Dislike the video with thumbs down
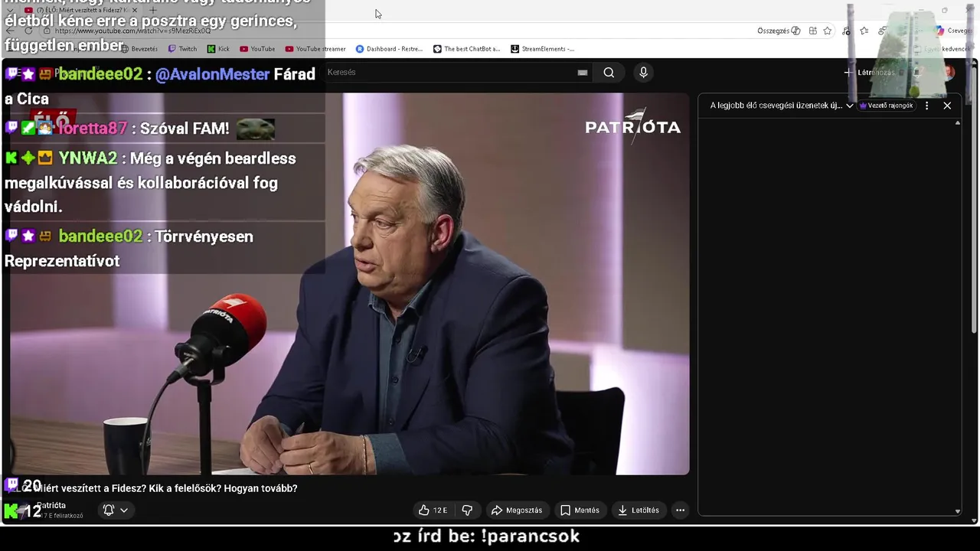 tap(468, 510)
